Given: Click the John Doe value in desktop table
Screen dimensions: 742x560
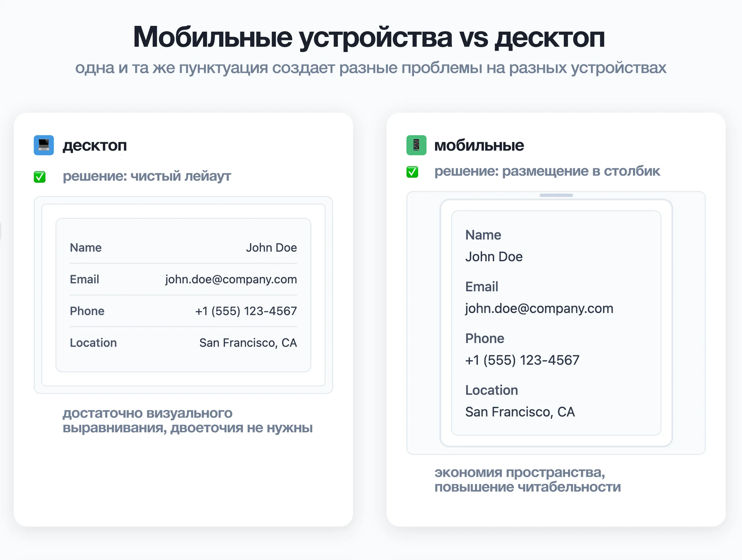Looking at the screenshot, I should (x=271, y=248).
